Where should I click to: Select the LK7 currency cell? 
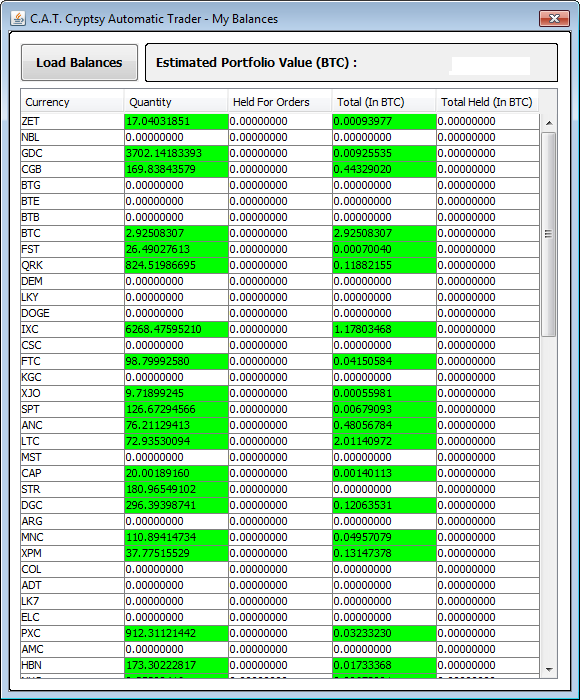pyautogui.click(x=72, y=601)
